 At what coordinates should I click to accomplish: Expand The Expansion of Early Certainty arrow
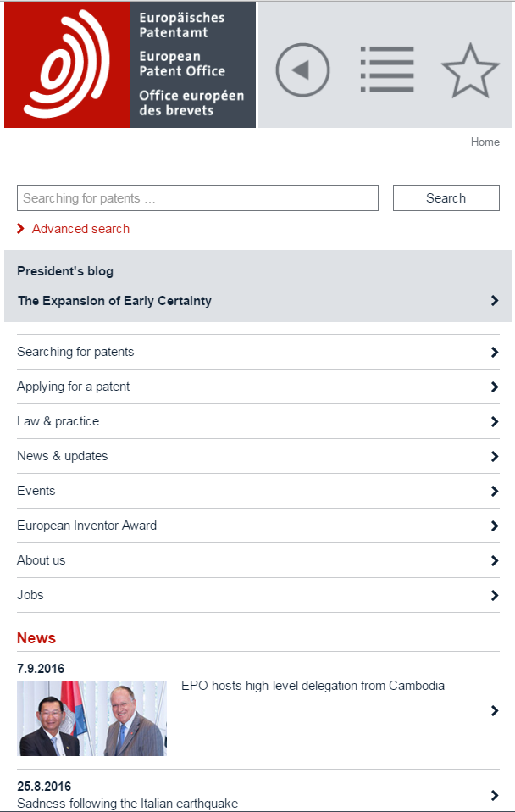[x=495, y=301]
